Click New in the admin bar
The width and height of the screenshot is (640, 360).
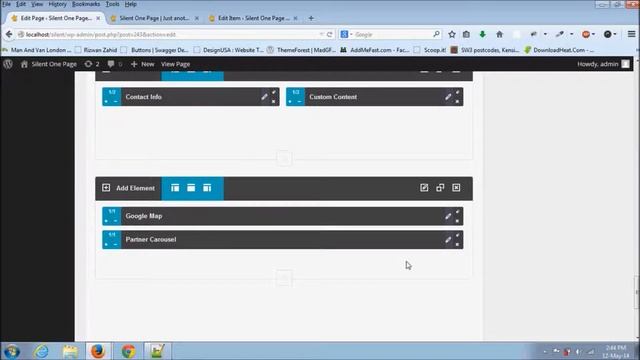point(142,64)
